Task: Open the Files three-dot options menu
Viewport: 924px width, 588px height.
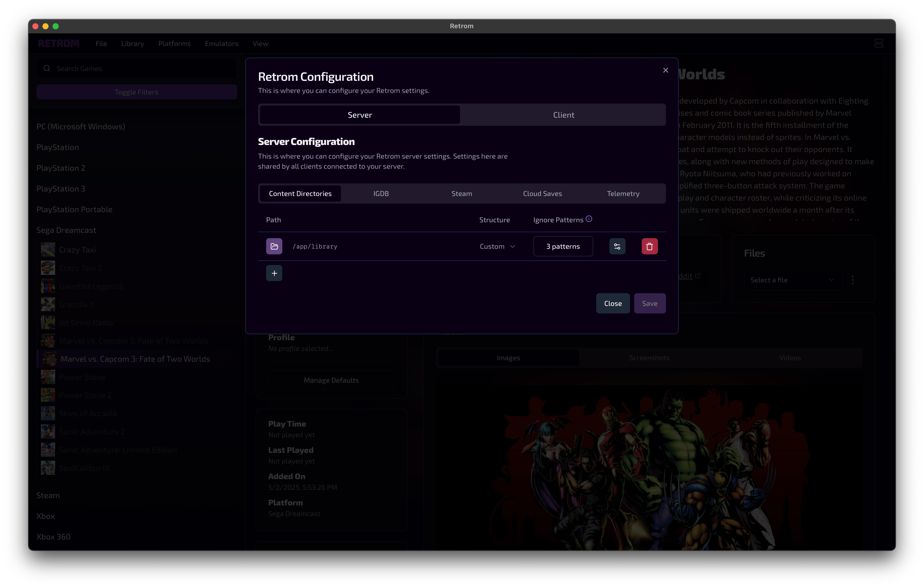Action: [x=853, y=280]
